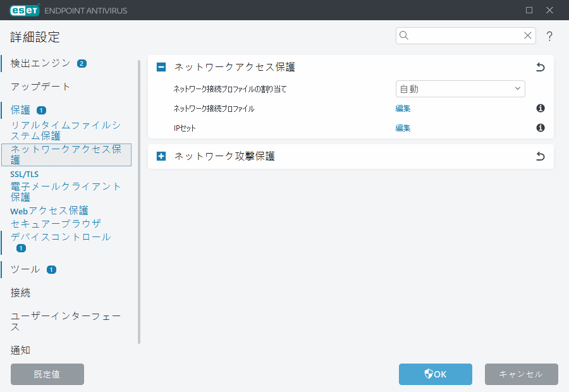The image size is (569, 392).
Task: Open 編集 for ネットワーク接続プロファイル
Action: [x=403, y=109]
